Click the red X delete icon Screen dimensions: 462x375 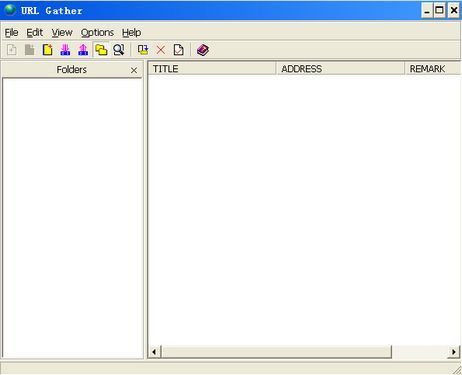161,50
